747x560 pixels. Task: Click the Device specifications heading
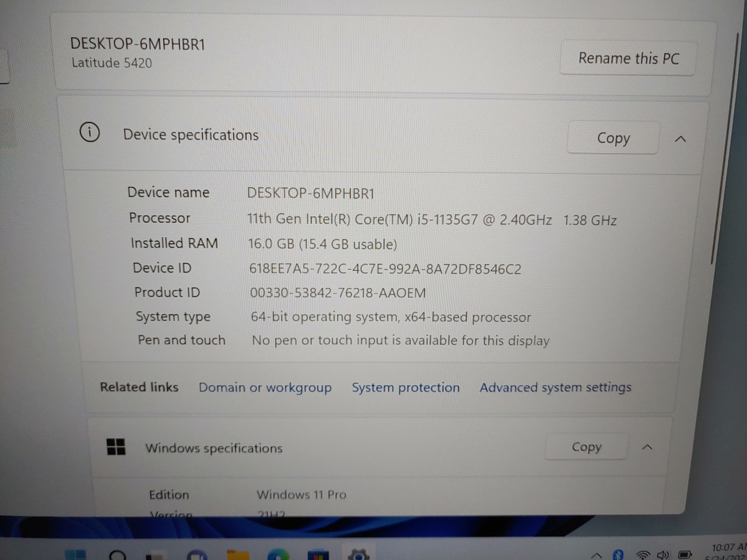pos(190,135)
